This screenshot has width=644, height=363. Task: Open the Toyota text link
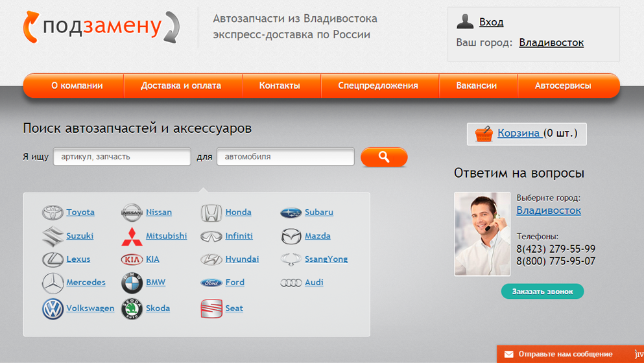point(80,213)
